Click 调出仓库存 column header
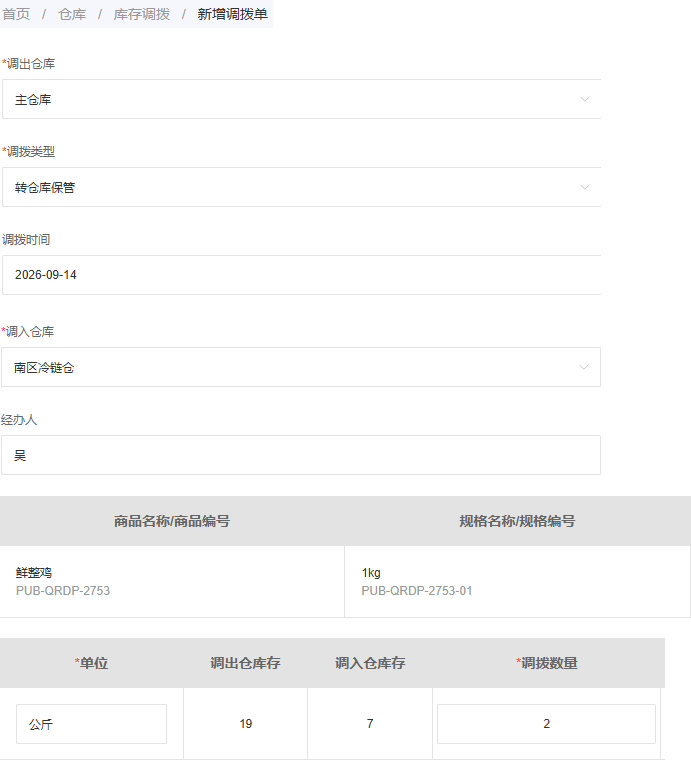Viewport: 691px width, 761px height. pyautogui.click(x=246, y=663)
